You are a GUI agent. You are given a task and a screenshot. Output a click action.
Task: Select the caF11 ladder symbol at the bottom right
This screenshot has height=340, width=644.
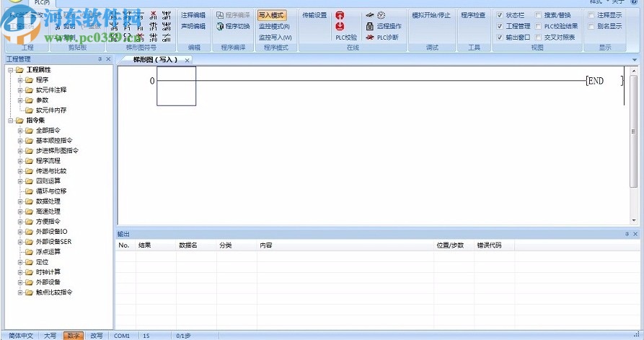tap(167, 38)
